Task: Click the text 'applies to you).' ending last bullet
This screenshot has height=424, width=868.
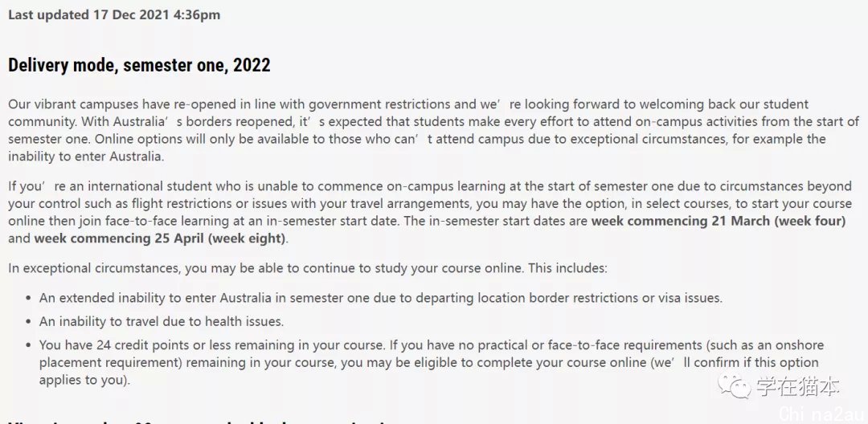Action: (x=84, y=381)
